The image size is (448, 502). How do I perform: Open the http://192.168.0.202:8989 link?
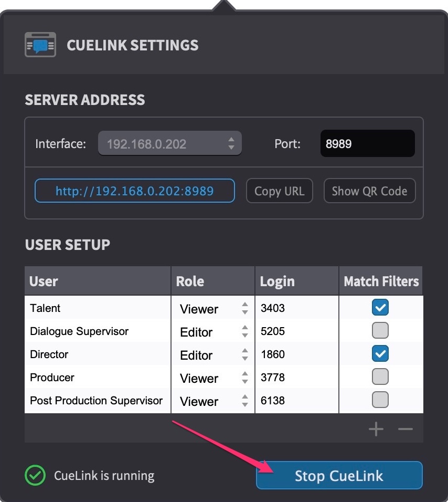(135, 191)
